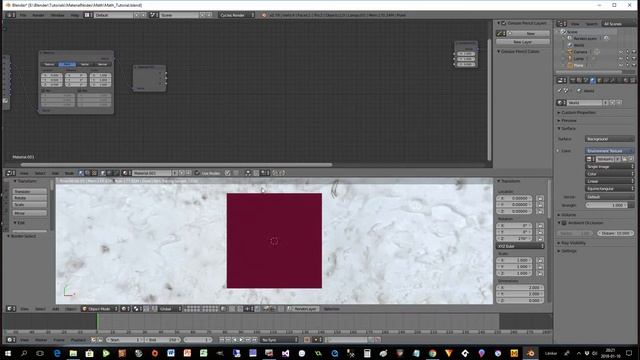
Task: Toggle the Ambient Occlusion checkbox
Action: 564,223
